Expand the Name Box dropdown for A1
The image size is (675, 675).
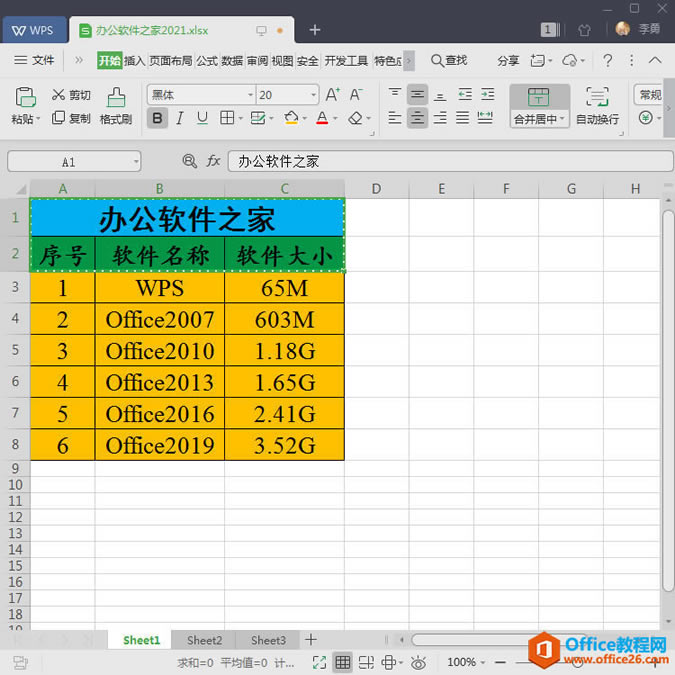(136, 162)
